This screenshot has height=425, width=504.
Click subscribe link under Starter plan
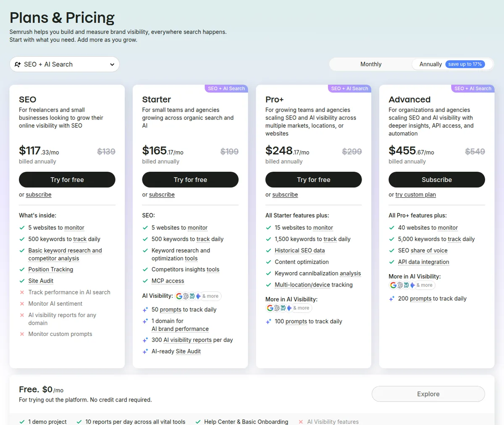click(x=162, y=195)
